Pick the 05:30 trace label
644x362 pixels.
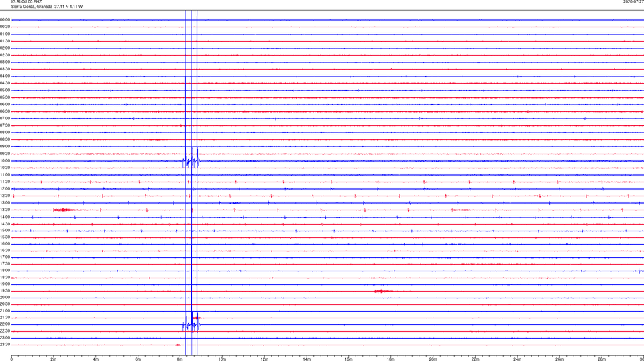(x=5, y=97)
